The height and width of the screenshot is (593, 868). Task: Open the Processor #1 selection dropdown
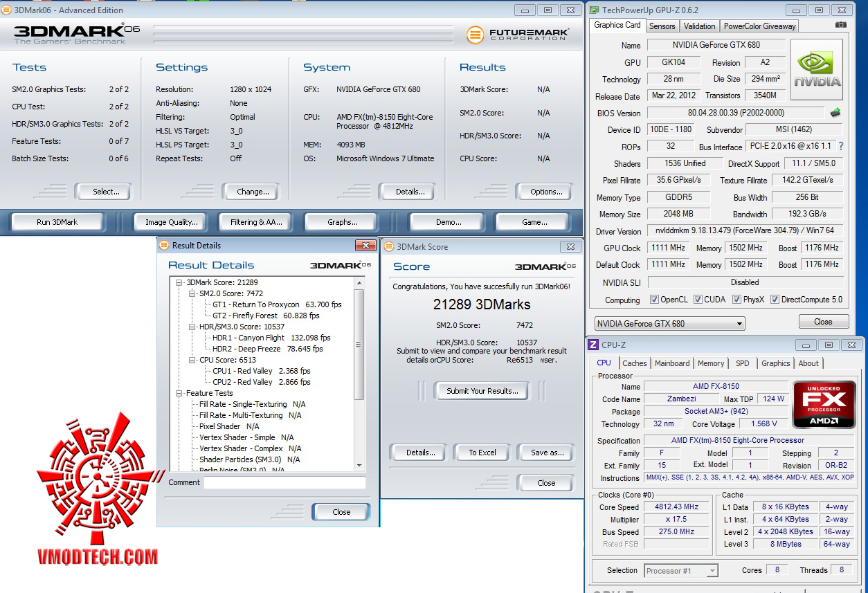pyautogui.click(x=681, y=571)
